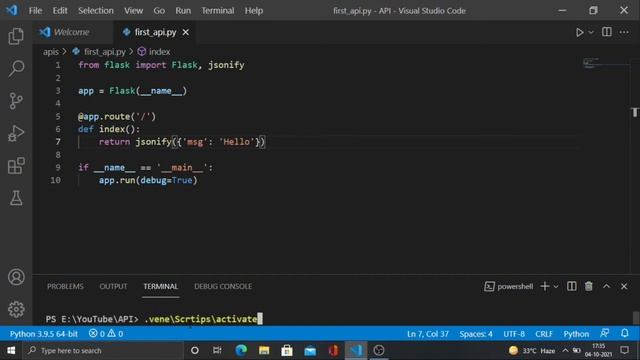Open the Edit menu
This screenshot has height=360, width=640.
pos(60,11)
